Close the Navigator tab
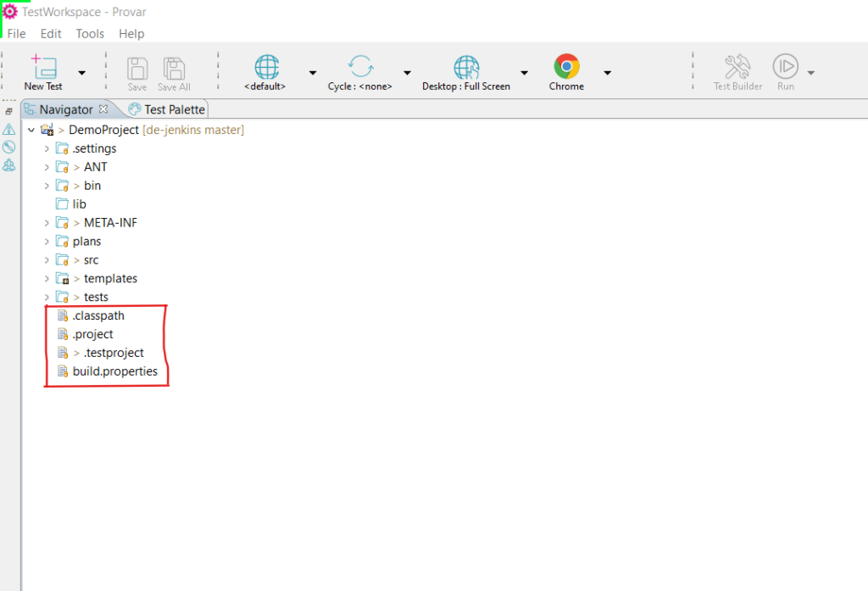 (x=103, y=109)
